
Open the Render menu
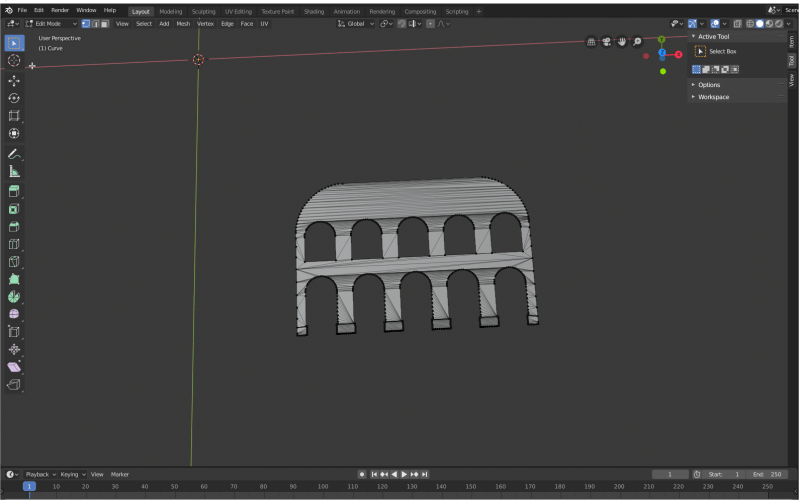[60, 10]
